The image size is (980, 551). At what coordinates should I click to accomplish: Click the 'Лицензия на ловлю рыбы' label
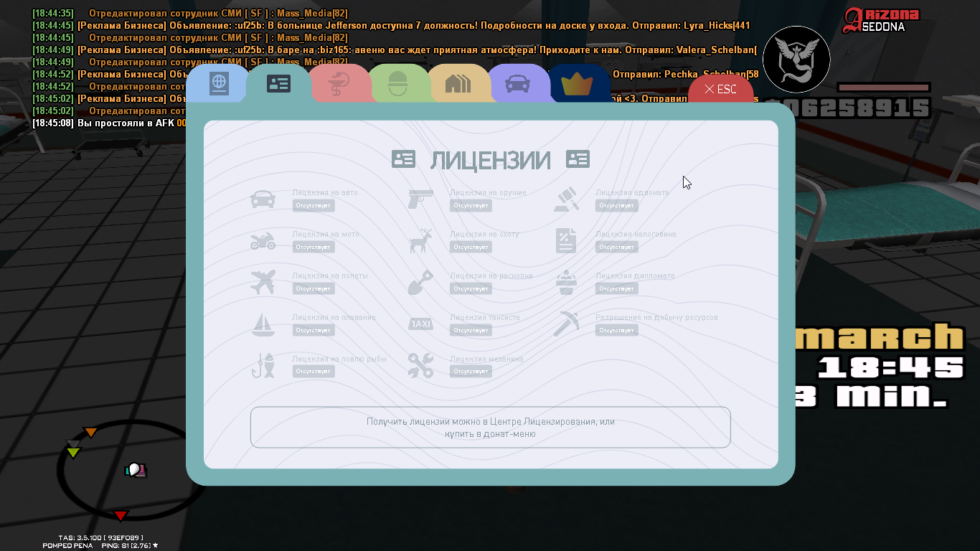(x=339, y=359)
